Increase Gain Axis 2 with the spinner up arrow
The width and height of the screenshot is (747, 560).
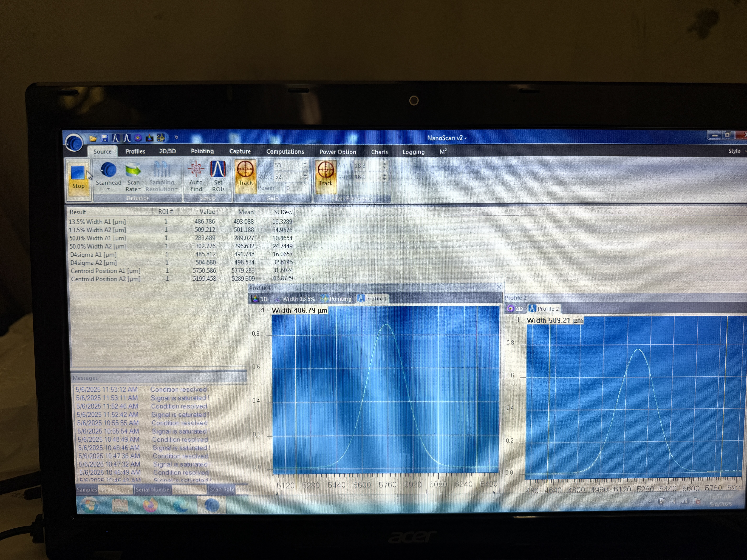[x=305, y=175]
